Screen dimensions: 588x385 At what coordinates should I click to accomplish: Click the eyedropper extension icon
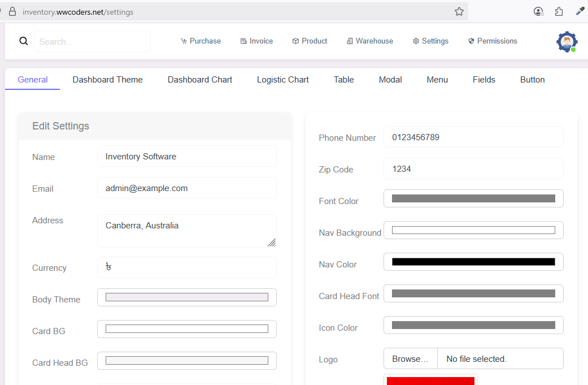click(580, 11)
